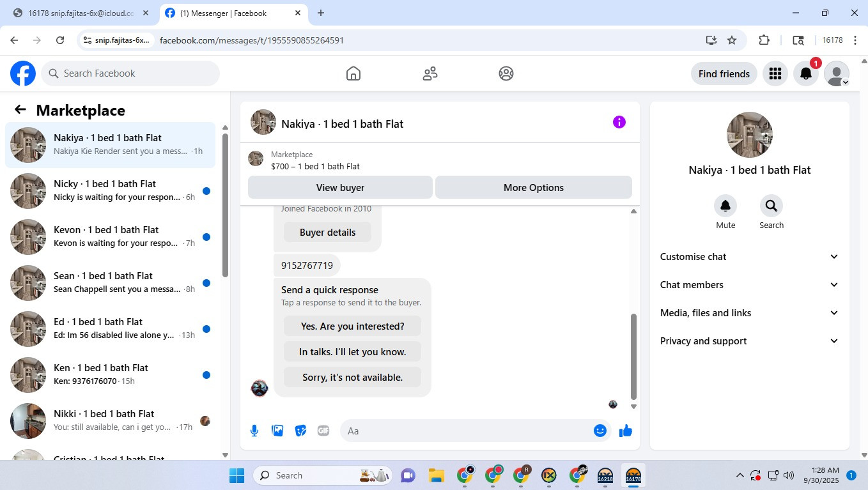Click the large Nakiya profile picture in right panel
868x490 pixels.
(x=750, y=135)
